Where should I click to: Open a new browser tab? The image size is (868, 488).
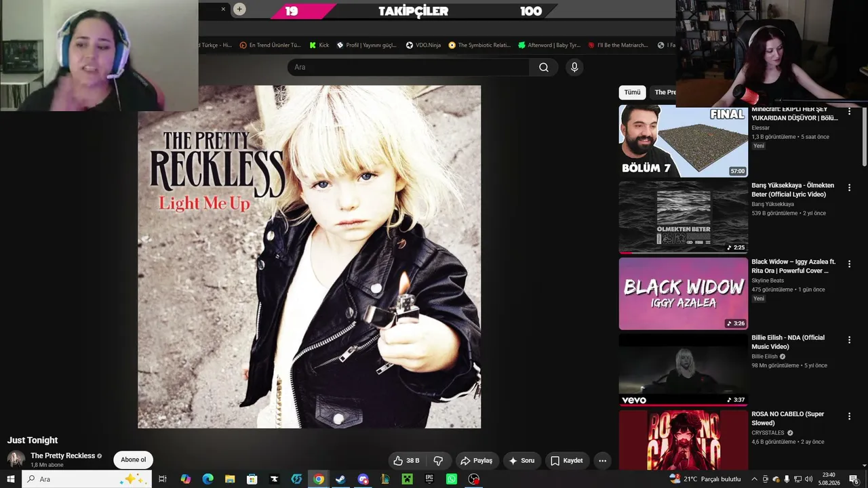[239, 9]
